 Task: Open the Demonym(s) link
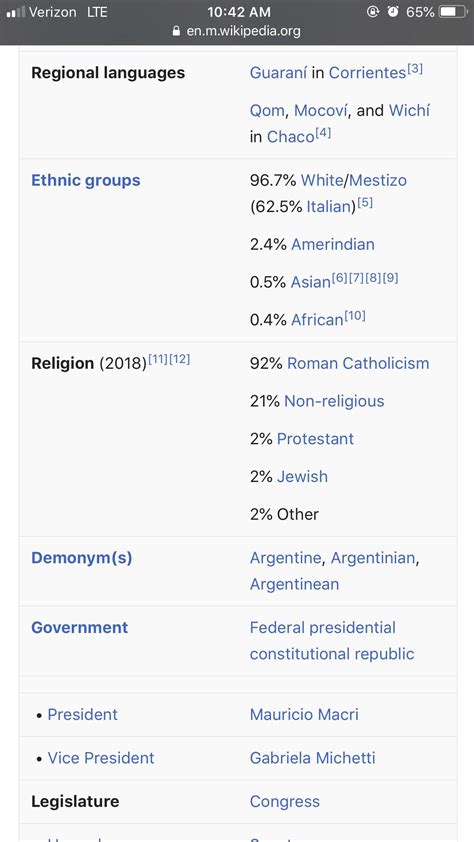[82, 558]
